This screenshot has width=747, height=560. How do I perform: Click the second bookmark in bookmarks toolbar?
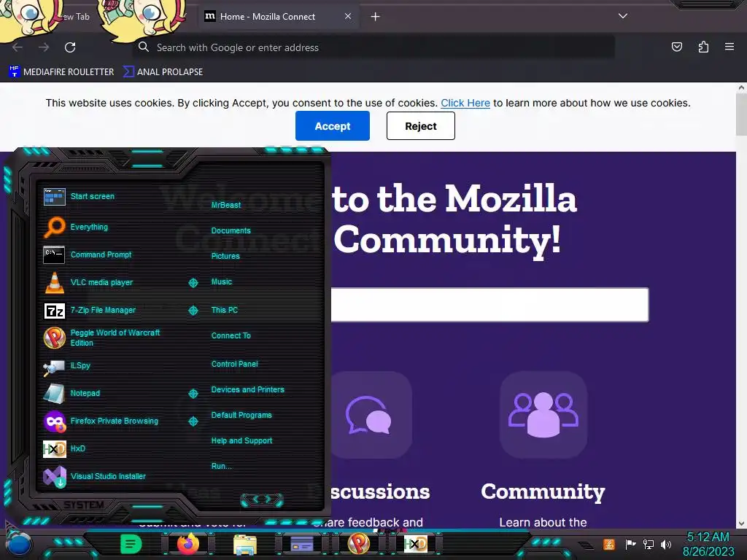[x=163, y=72]
